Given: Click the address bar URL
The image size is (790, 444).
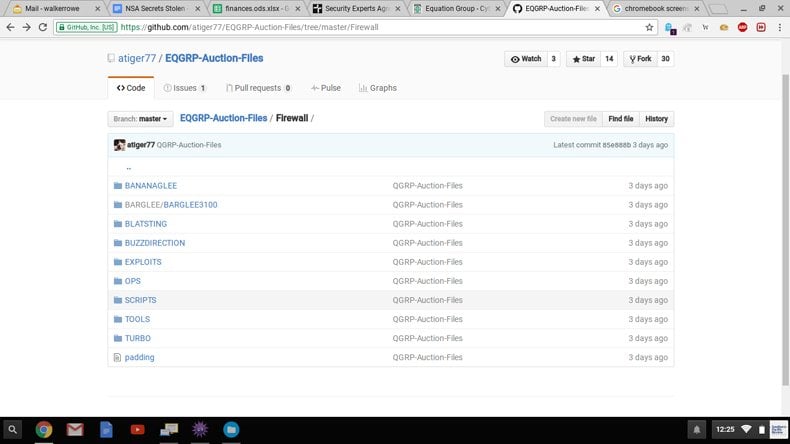Looking at the screenshot, I should point(249,27).
